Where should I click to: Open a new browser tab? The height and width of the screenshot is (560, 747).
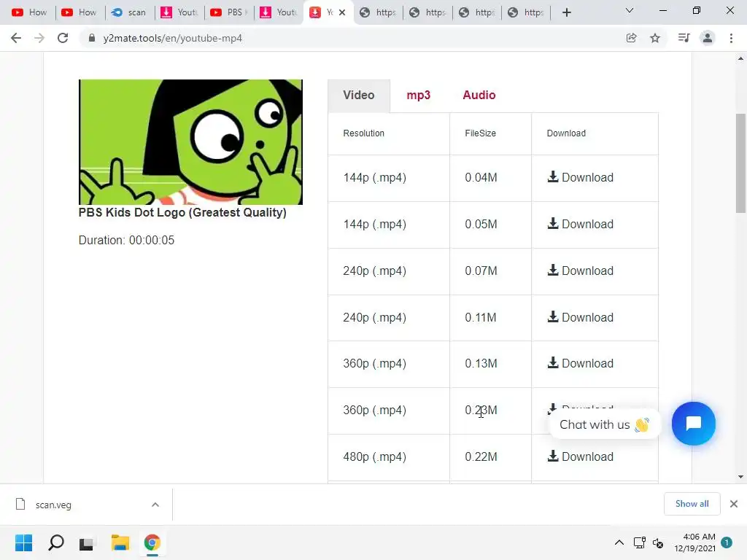[566, 12]
